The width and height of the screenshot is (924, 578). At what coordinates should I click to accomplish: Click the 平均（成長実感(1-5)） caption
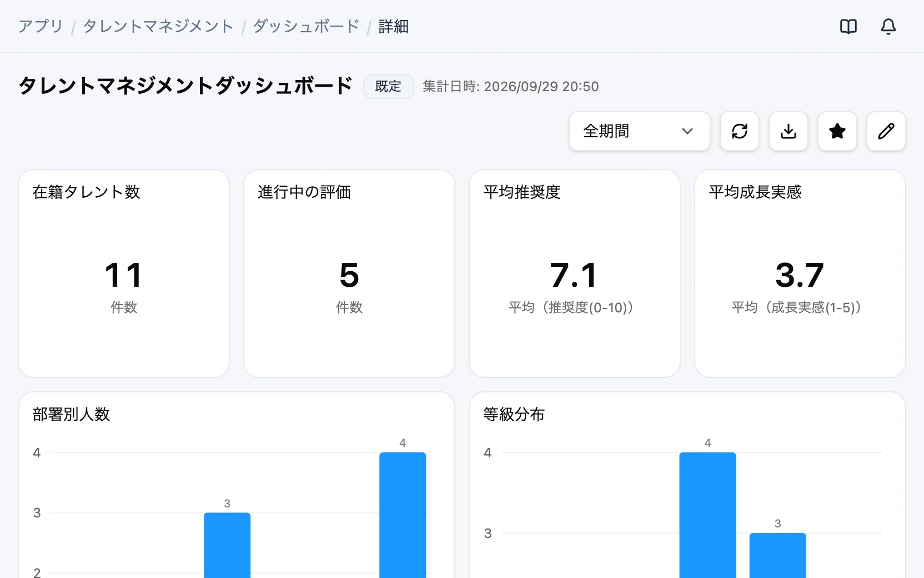[x=800, y=307]
